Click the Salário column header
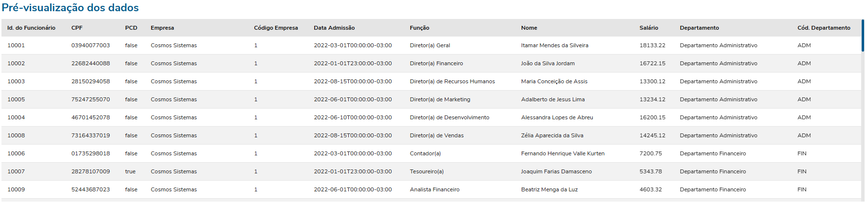This screenshot has width=868, height=205. [x=649, y=28]
